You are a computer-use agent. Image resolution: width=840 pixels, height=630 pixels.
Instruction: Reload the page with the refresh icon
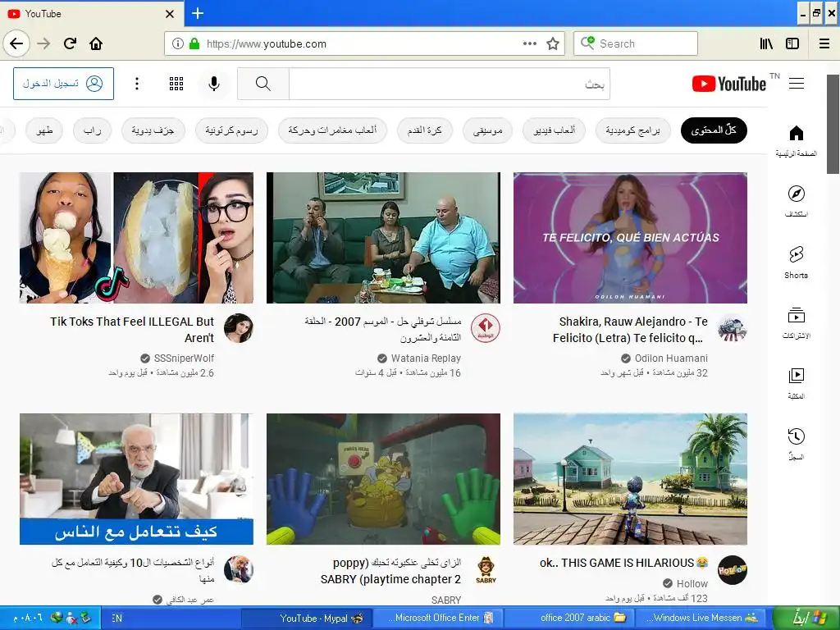[x=71, y=43]
